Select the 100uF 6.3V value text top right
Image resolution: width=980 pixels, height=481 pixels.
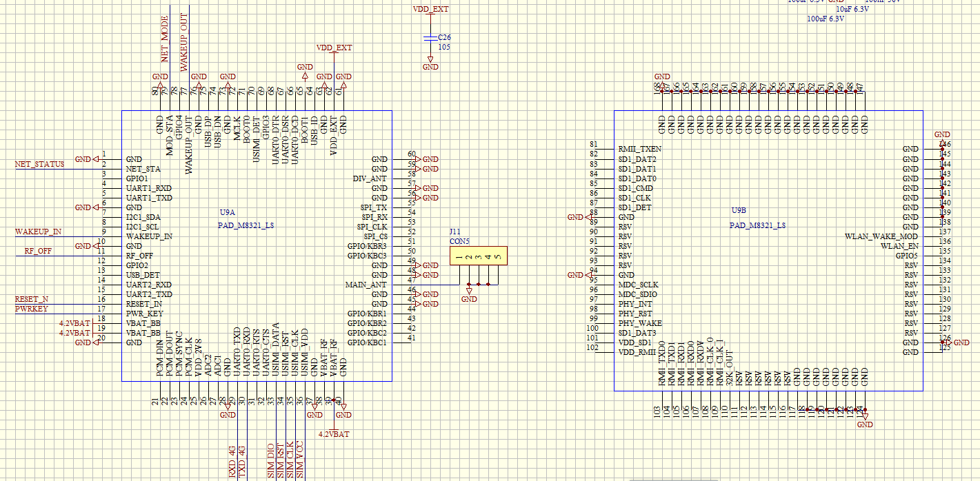point(827,19)
